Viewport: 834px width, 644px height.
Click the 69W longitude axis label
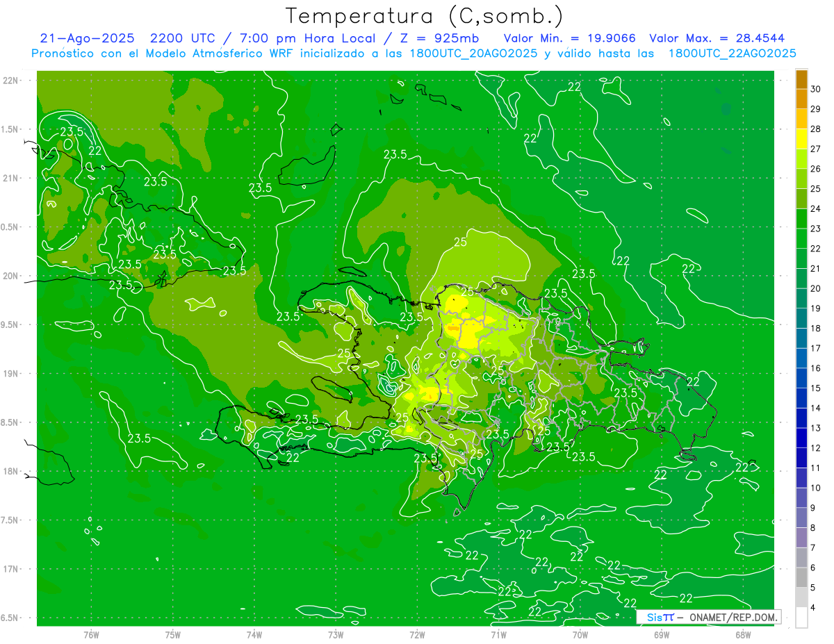(x=662, y=634)
